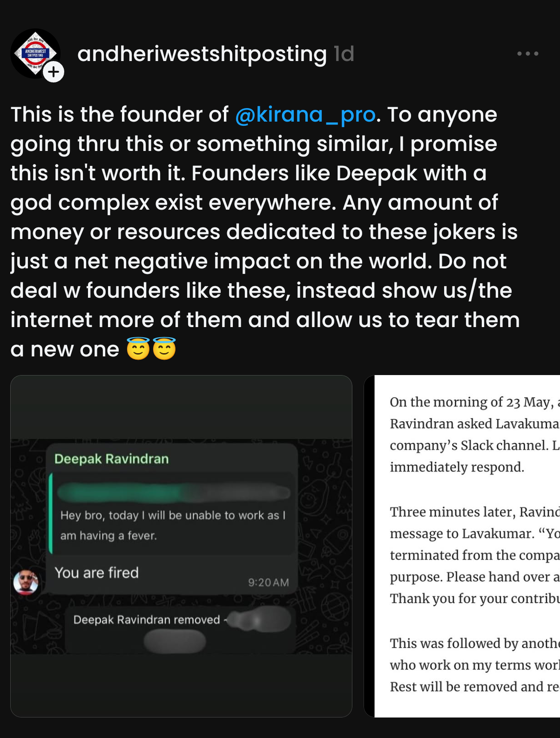
Task: Tap the andheriwestshitposting username
Action: [x=202, y=54]
